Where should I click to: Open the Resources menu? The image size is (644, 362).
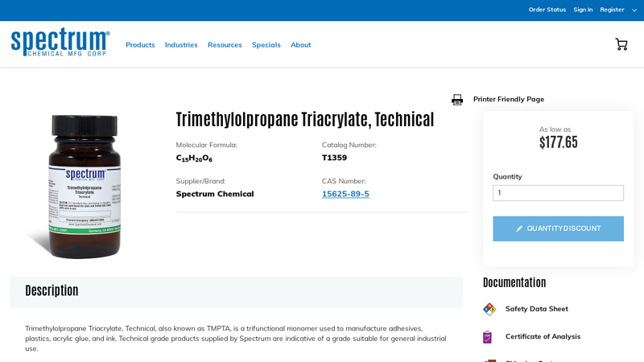[225, 45]
